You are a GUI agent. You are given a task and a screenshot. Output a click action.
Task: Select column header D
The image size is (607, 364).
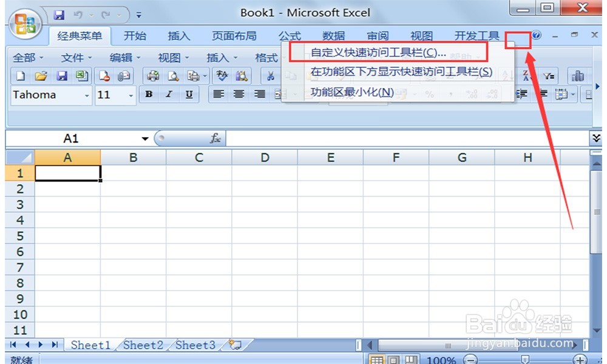coord(265,158)
